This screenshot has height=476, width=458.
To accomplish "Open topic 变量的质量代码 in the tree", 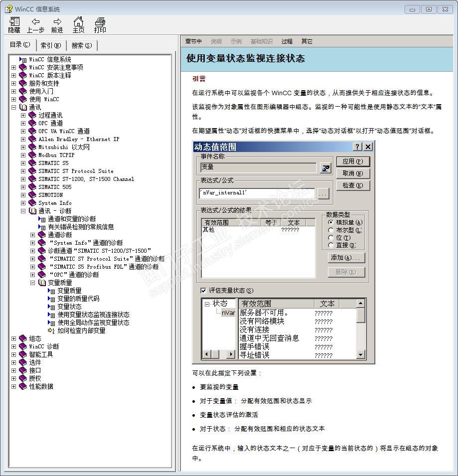I will coord(78,299).
